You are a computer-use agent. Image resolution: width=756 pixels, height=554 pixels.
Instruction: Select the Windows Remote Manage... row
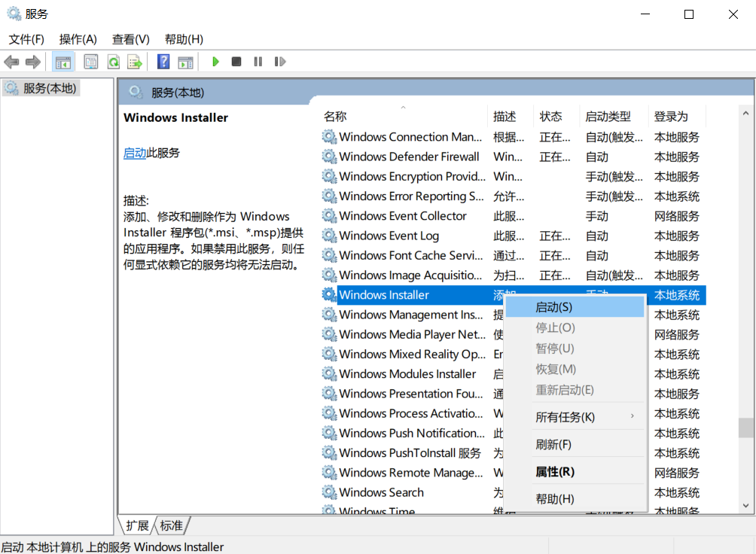[412, 473]
